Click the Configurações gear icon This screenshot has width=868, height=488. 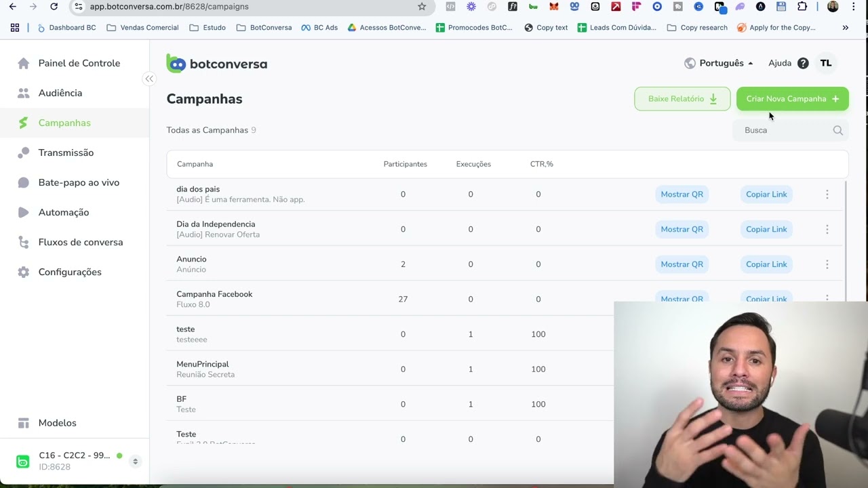[24, 272]
